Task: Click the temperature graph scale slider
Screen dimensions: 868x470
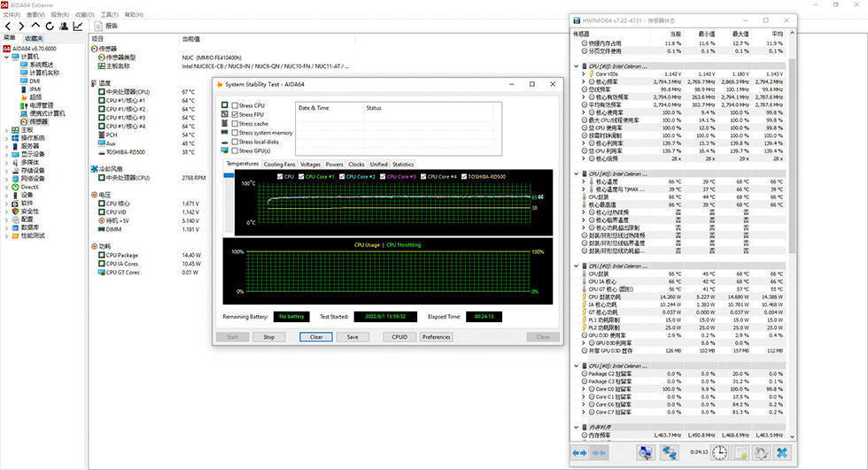Action: click(x=230, y=176)
